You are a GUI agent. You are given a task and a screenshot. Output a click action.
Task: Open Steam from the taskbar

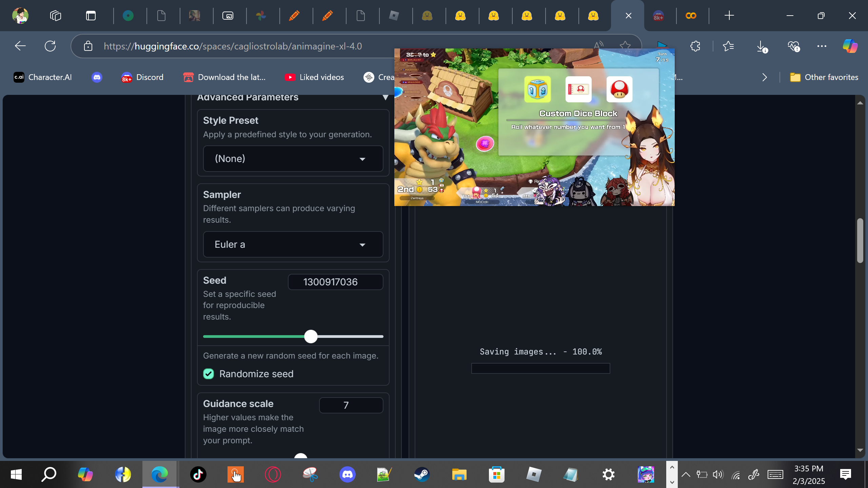[422, 474]
